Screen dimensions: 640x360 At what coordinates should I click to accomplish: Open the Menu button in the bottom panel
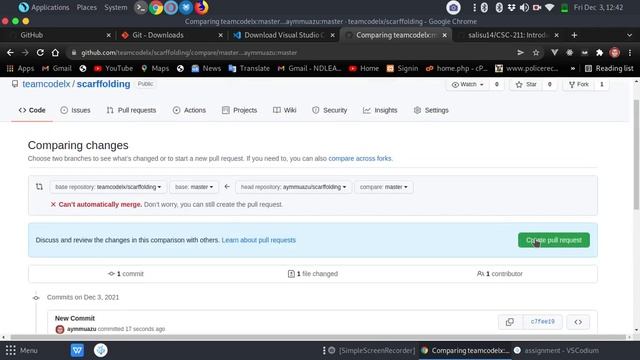[x=22, y=350]
